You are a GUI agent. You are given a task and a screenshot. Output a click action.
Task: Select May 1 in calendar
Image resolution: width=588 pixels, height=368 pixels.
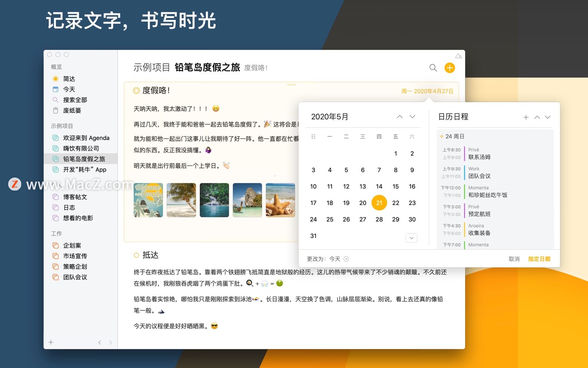click(x=395, y=153)
